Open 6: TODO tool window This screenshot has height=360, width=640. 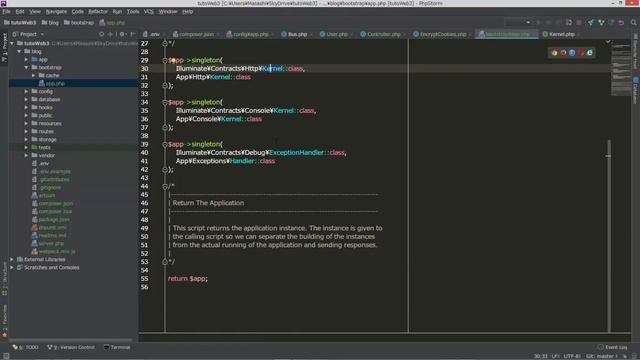click(x=25, y=347)
